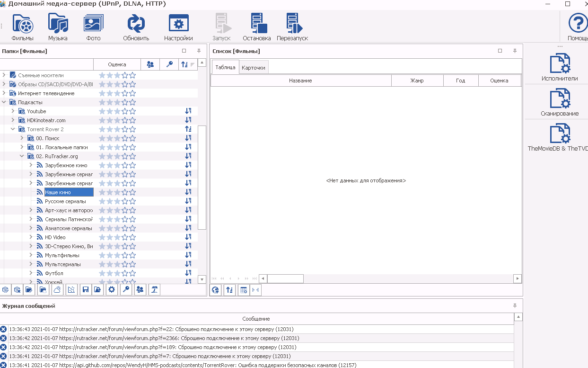The image size is (588, 368).
Task: Open the Фото (Photo) section icon
Action: tap(93, 24)
